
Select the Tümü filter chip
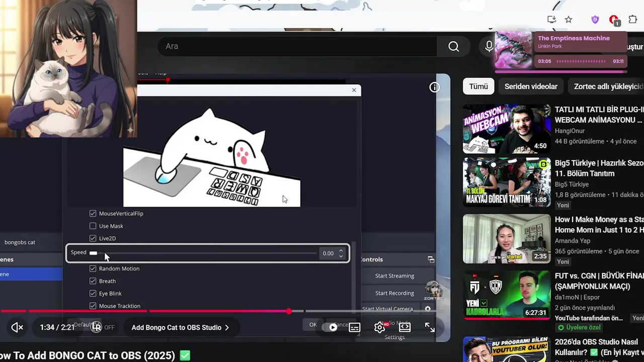(x=478, y=86)
